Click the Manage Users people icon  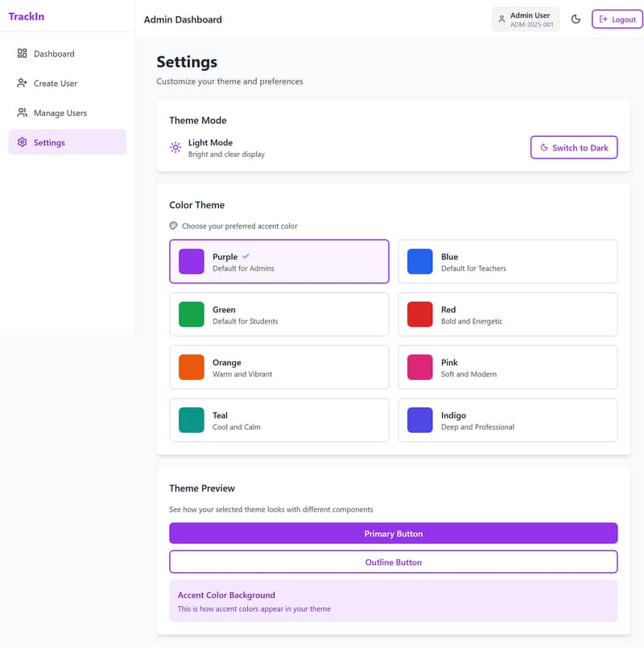tap(23, 113)
